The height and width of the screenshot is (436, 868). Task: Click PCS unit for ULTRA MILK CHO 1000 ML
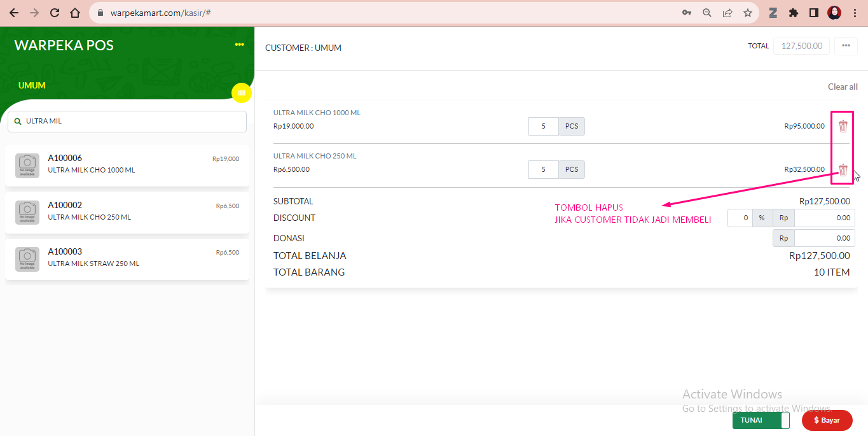[572, 126]
